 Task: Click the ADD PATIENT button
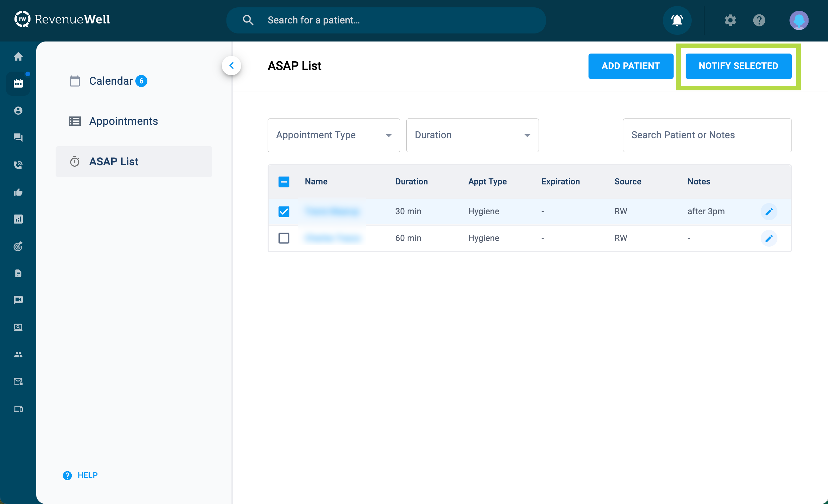click(631, 66)
